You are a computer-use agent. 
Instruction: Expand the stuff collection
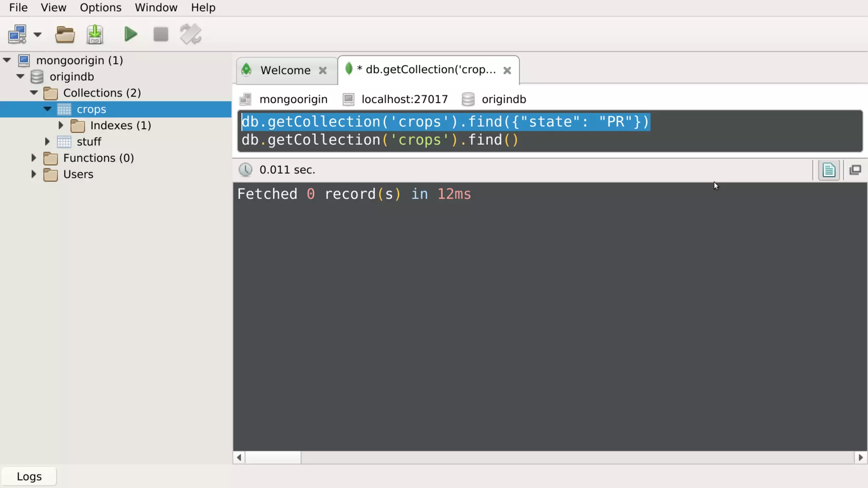pyautogui.click(x=47, y=141)
